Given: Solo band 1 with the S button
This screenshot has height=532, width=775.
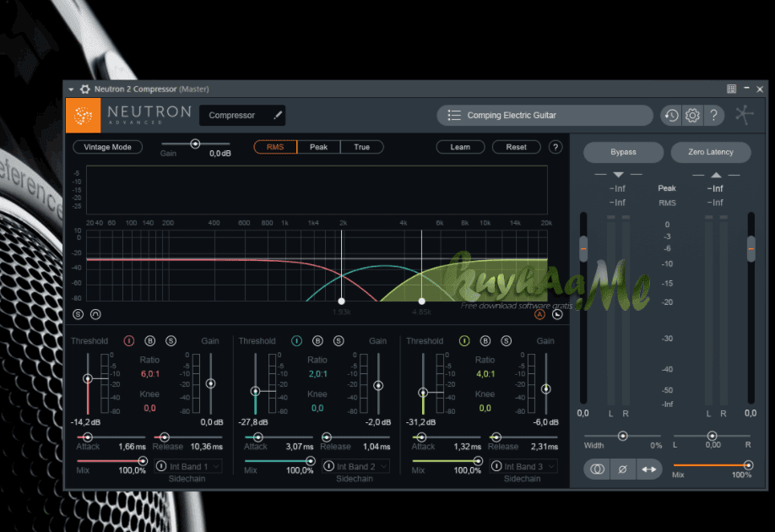Looking at the screenshot, I should (x=171, y=340).
